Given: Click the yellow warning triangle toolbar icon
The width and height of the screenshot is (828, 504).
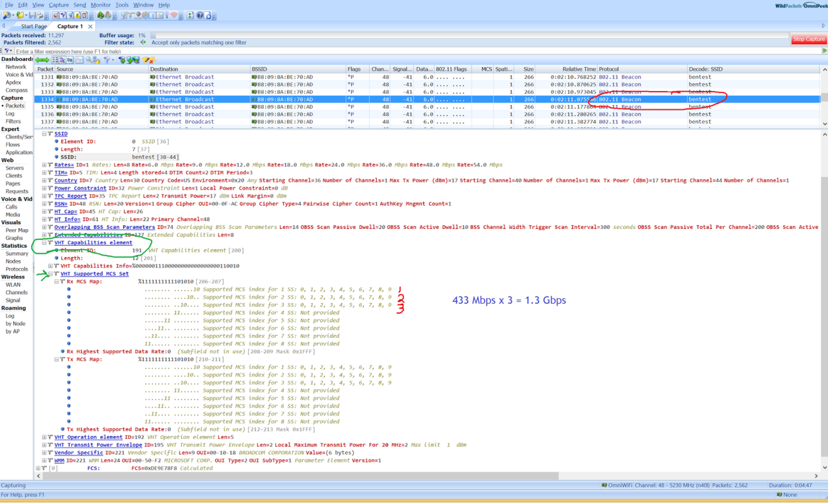Looking at the screenshot, I should click(x=77, y=16).
